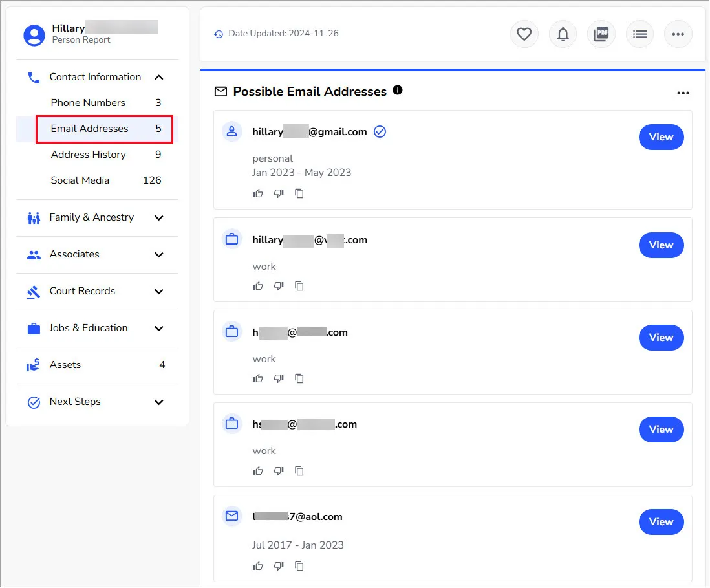710x588 pixels.
Task: Click the bell notification icon
Action: point(563,34)
